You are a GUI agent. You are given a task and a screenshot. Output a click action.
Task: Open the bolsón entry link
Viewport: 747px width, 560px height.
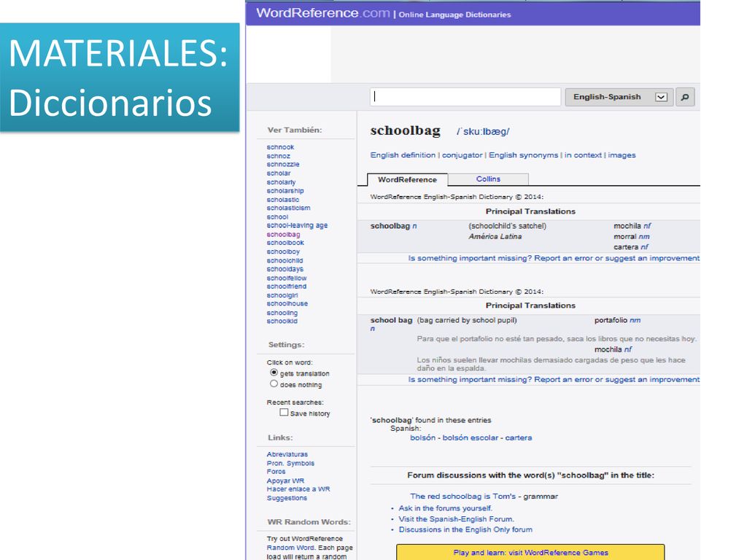422,437
